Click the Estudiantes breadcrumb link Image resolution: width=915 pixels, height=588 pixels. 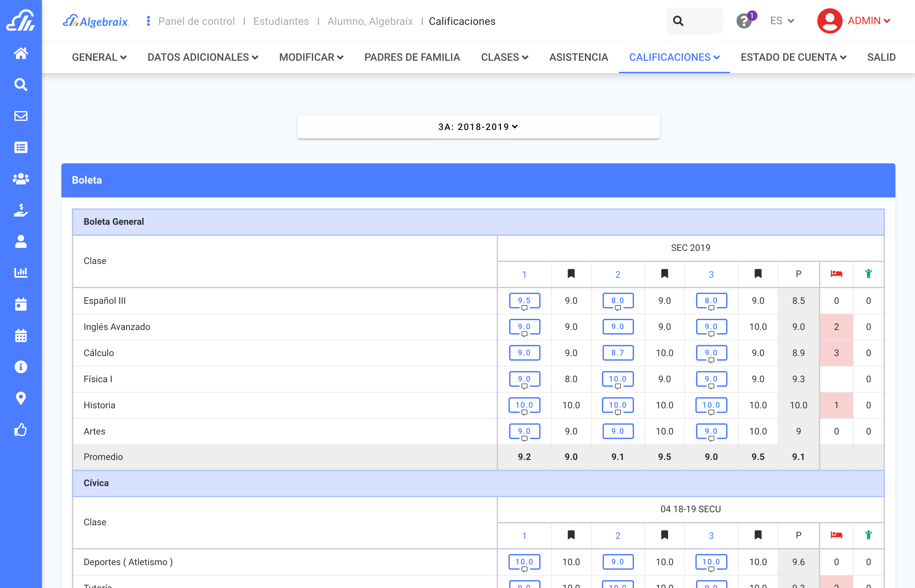pos(281,21)
